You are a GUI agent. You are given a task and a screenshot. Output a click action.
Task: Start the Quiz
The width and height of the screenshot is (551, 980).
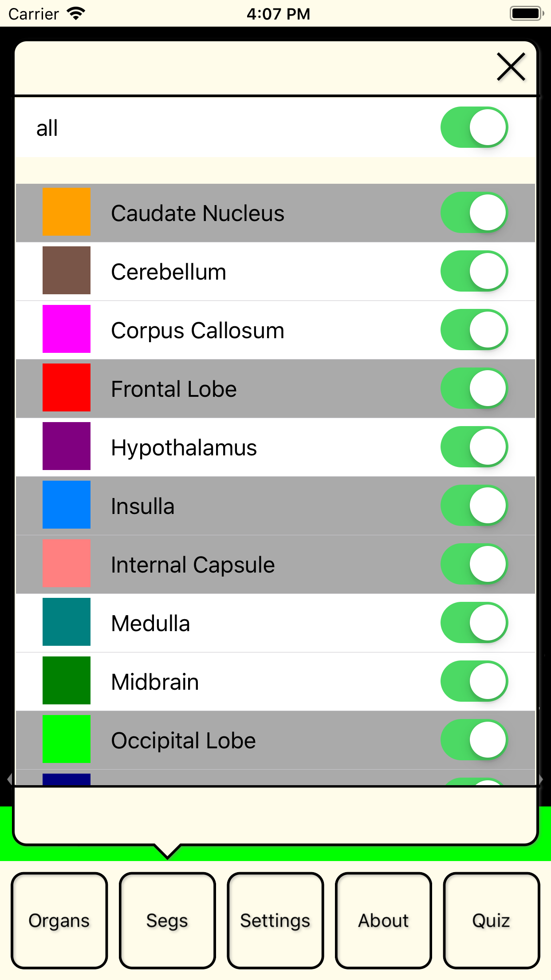coord(491,921)
